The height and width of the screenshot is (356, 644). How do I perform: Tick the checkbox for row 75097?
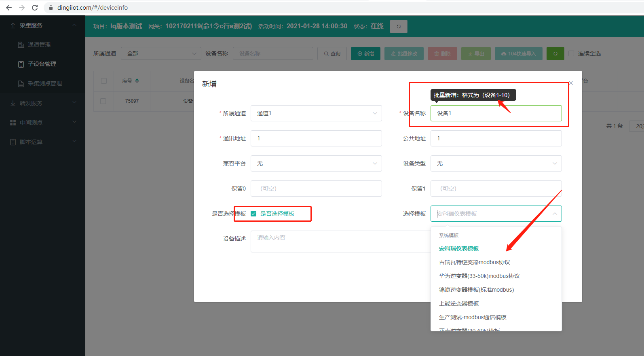click(x=103, y=101)
